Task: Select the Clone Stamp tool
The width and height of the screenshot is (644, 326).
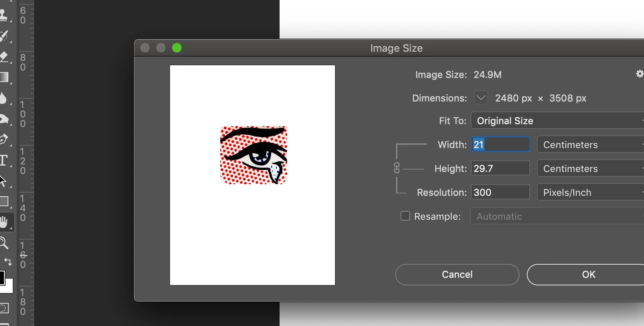Action: [3, 15]
